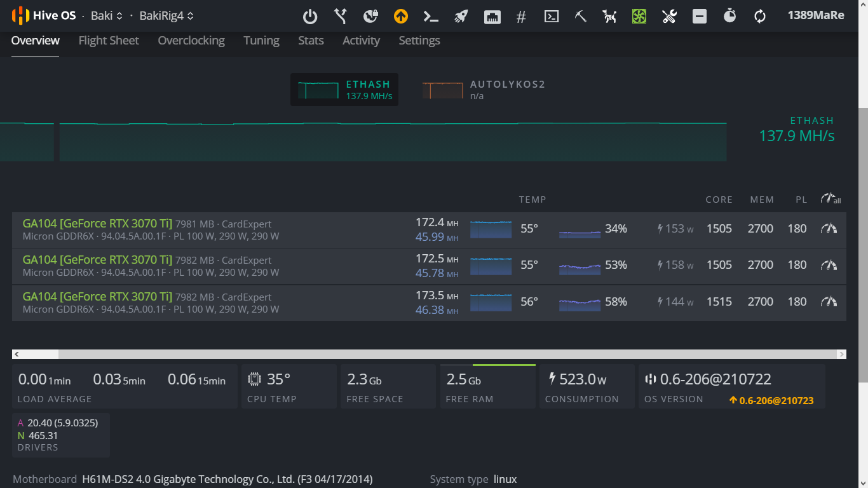Screen dimensions: 868x488
Task: Click the 2.3 Gb Free Space panel
Action: pyautogui.click(x=387, y=386)
